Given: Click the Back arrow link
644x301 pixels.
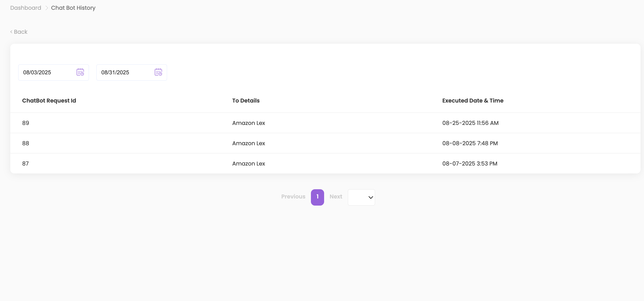Looking at the screenshot, I should (x=19, y=32).
